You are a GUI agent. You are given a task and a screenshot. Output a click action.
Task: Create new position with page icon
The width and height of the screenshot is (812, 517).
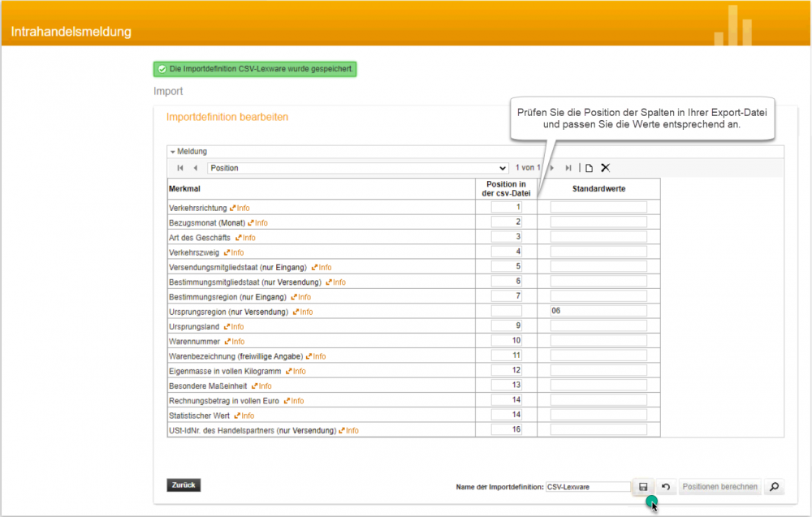tap(590, 168)
